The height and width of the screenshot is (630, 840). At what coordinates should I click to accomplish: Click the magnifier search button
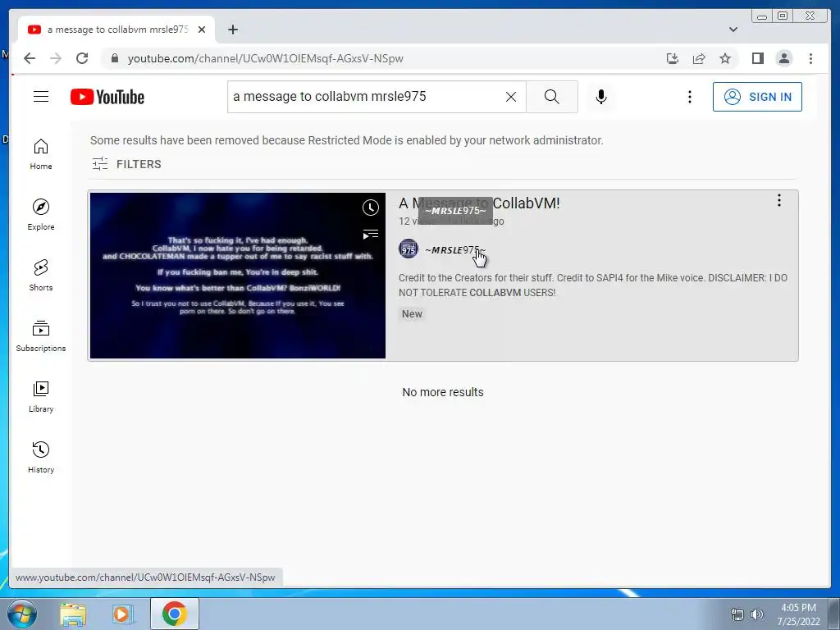552,97
